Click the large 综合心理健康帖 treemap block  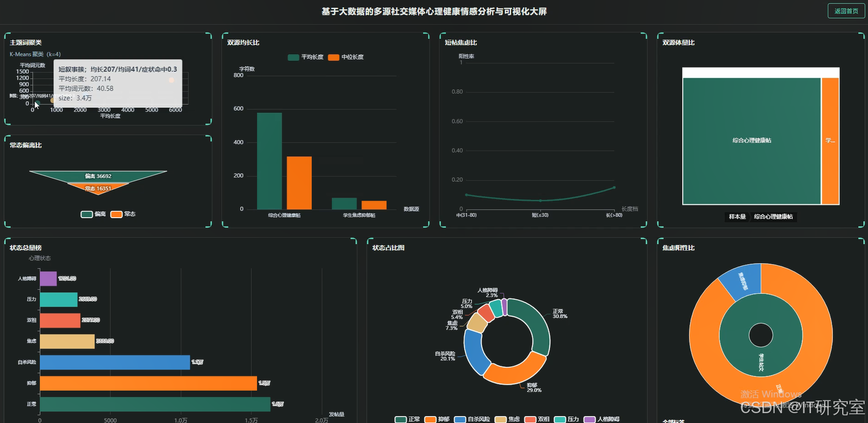click(x=752, y=141)
